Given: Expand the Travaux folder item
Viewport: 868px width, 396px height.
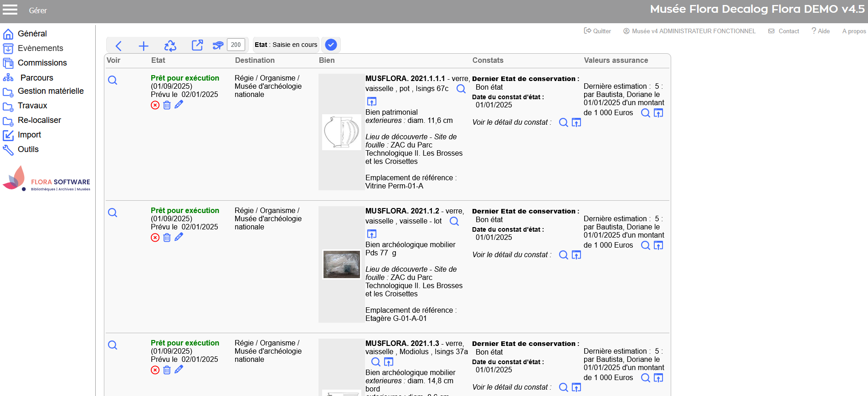Looking at the screenshot, I should tap(32, 106).
